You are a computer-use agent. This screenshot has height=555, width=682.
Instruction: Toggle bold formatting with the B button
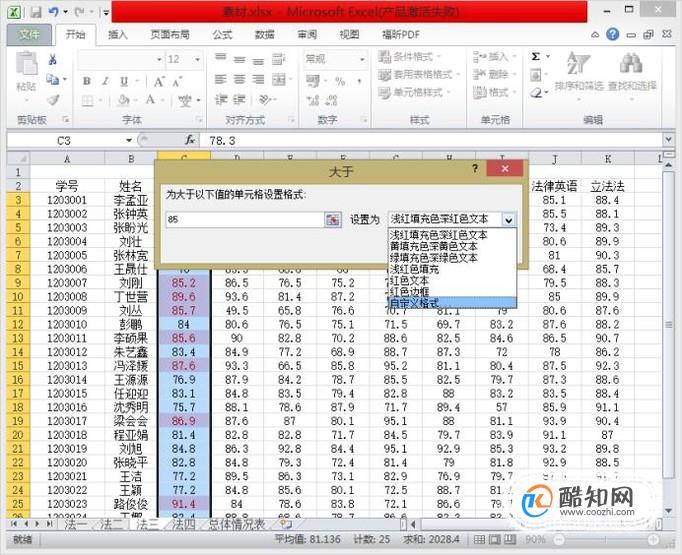click(x=87, y=81)
